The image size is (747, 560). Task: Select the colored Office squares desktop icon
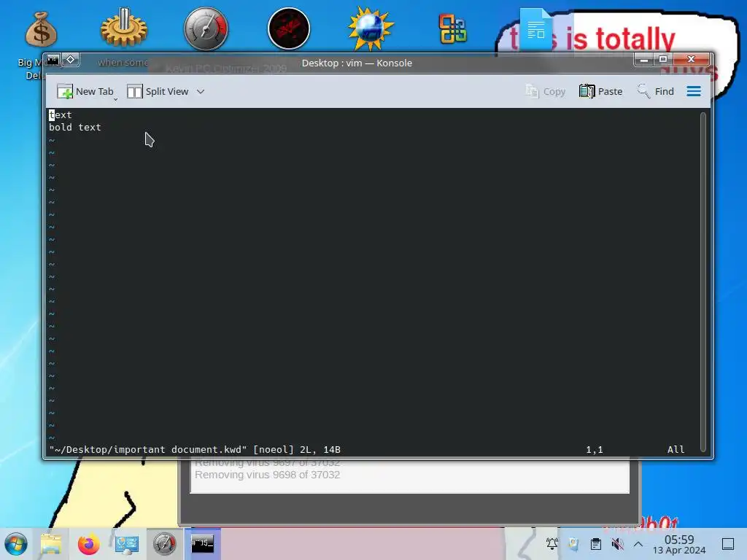pyautogui.click(x=452, y=28)
